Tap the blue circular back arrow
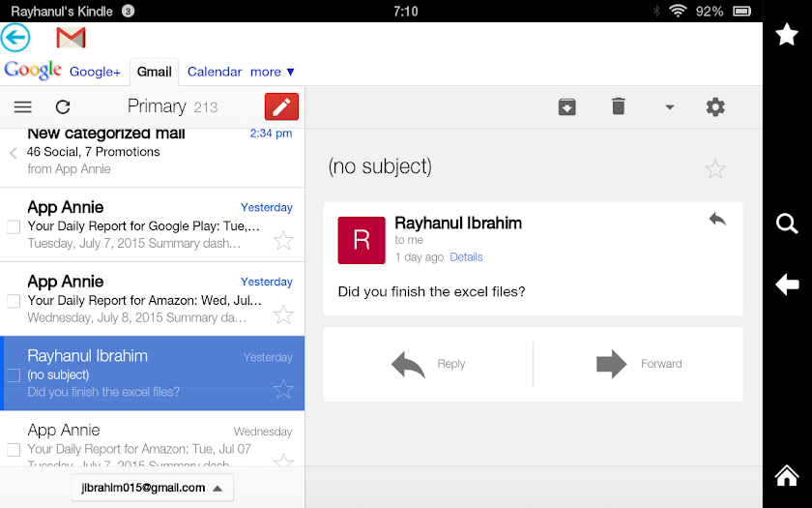812x508 pixels. (x=15, y=38)
